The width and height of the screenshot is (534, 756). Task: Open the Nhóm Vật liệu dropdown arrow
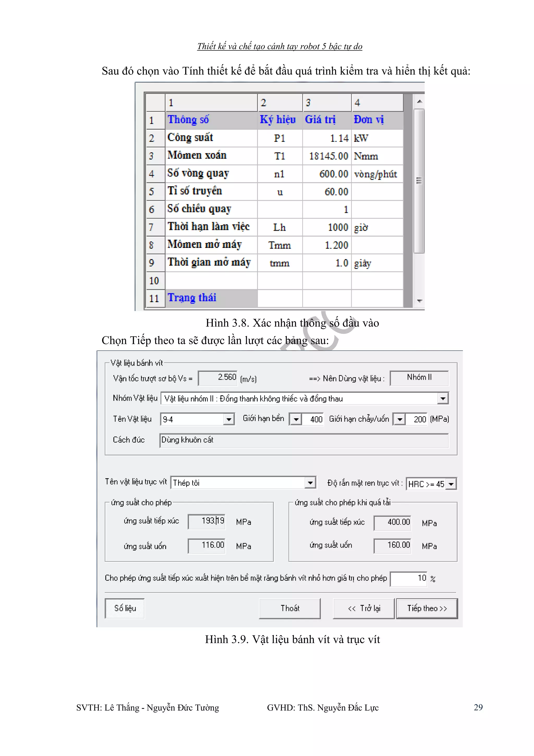[x=443, y=398]
